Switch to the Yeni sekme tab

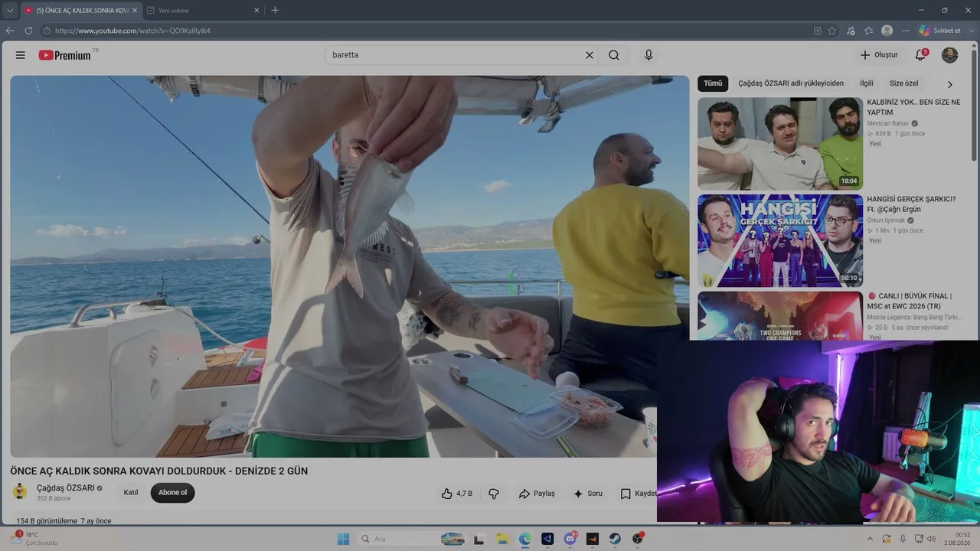click(203, 10)
